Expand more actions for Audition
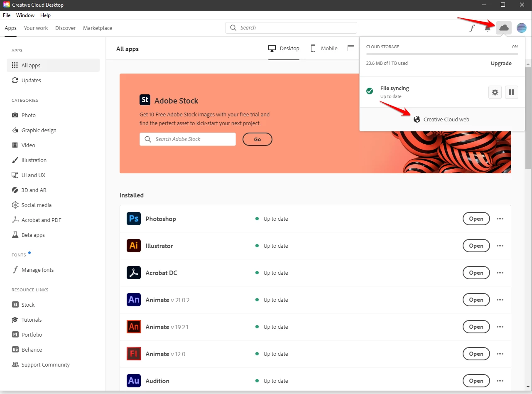Viewport: 532px width, 394px height. tap(500, 381)
